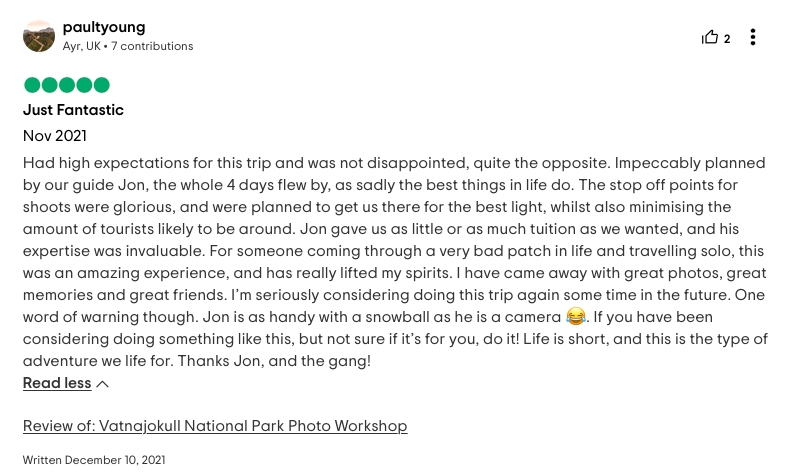Viewport: 802px width, 472px height.
Task: Click the upward chevron beside Read less
Action: coord(102,384)
